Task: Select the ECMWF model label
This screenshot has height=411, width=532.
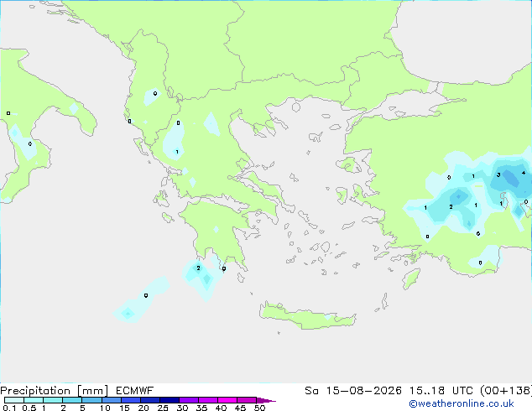Action: click(x=135, y=391)
